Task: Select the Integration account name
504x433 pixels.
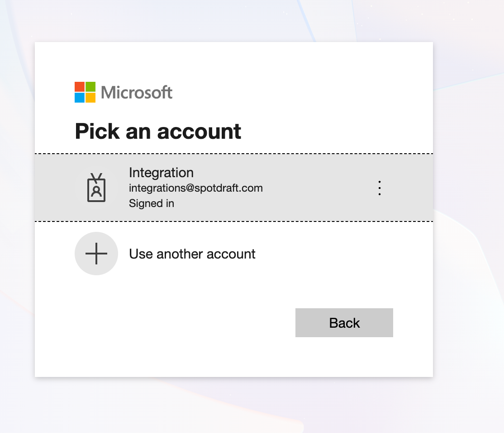Action: coord(161,173)
